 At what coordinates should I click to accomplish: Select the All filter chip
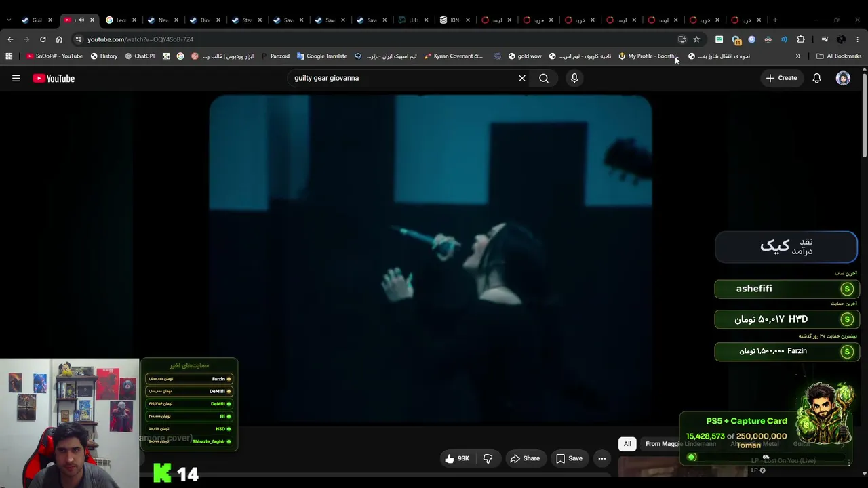coord(627,444)
